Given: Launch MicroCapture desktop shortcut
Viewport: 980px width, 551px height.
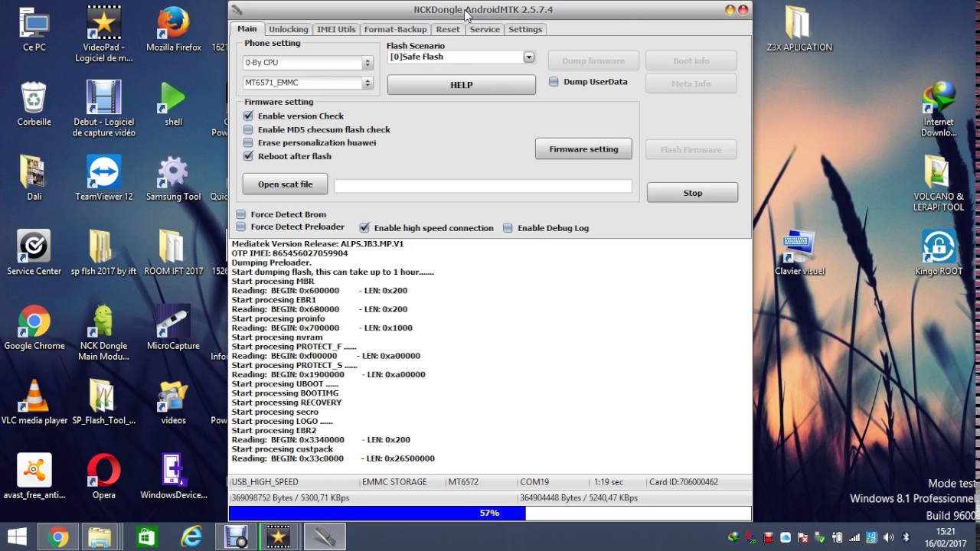Looking at the screenshot, I should pyautogui.click(x=173, y=328).
